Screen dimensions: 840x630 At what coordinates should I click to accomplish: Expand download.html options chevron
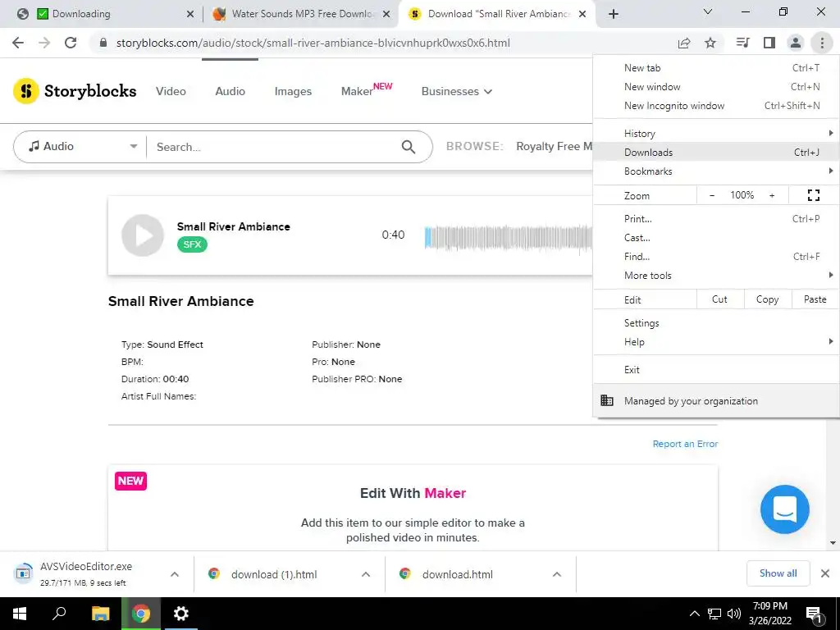(x=557, y=574)
